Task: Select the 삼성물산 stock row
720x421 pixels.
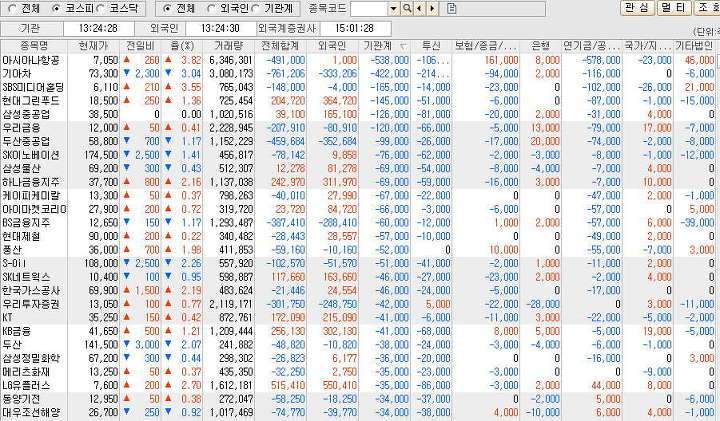Action: 357,168
